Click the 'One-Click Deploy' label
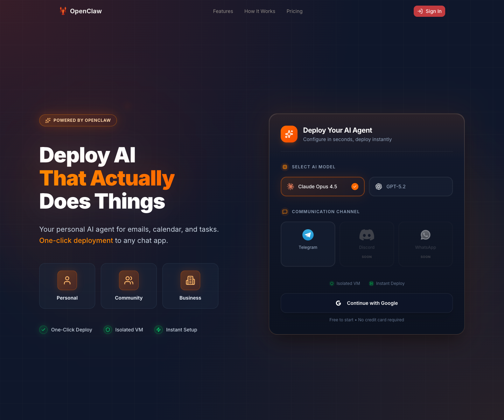504x420 pixels. point(72,330)
